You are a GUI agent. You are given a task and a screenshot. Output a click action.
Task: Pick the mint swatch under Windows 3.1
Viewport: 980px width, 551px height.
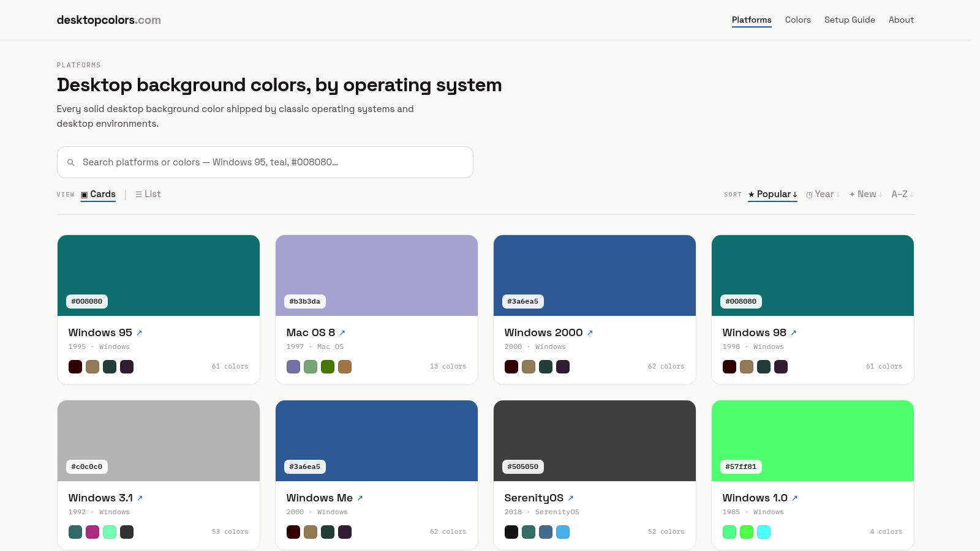(x=110, y=532)
